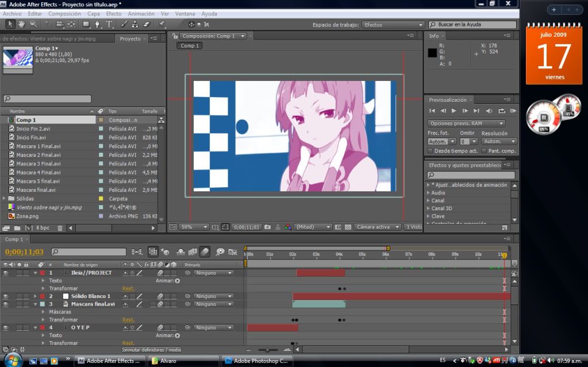Viewport: 588px width, 367px height.
Task: Hide the Mascara final.avi layer
Action: point(6,304)
